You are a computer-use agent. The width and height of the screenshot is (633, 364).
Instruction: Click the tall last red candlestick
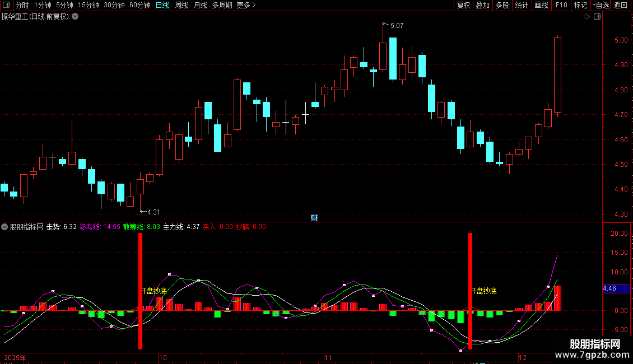pyautogui.click(x=557, y=75)
